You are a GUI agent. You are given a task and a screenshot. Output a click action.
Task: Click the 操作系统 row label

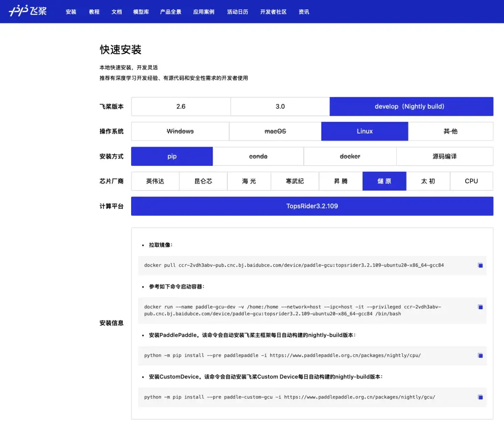pyautogui.click(x=112, y=131)
